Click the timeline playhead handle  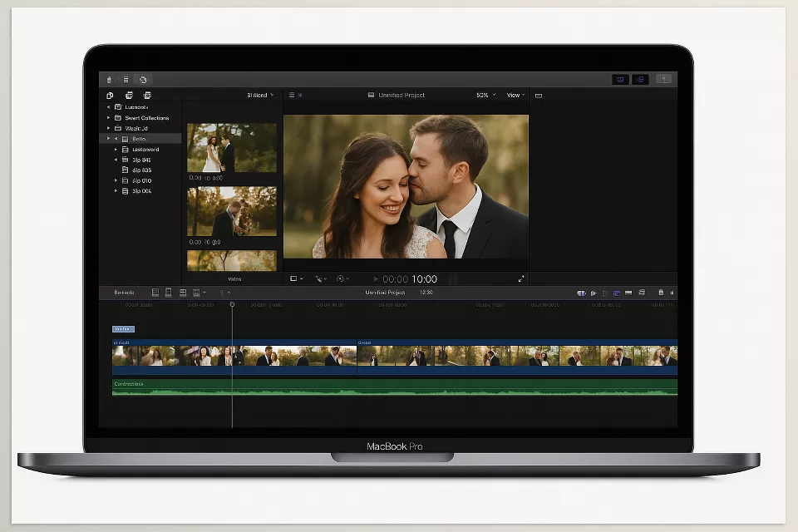232,304
